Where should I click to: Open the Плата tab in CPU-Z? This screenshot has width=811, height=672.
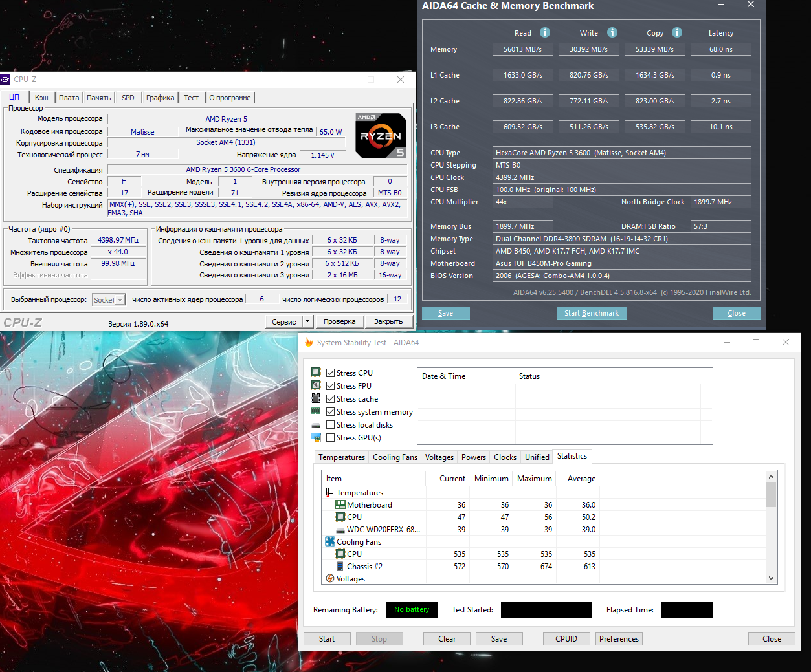pyautogui.click(x=69, y=98)
